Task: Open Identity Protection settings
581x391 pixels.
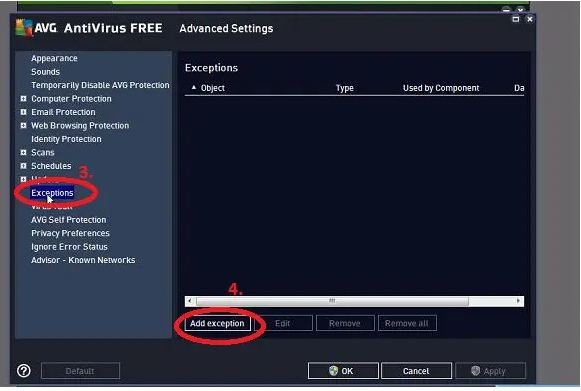Action: click(x=66, y=139)
